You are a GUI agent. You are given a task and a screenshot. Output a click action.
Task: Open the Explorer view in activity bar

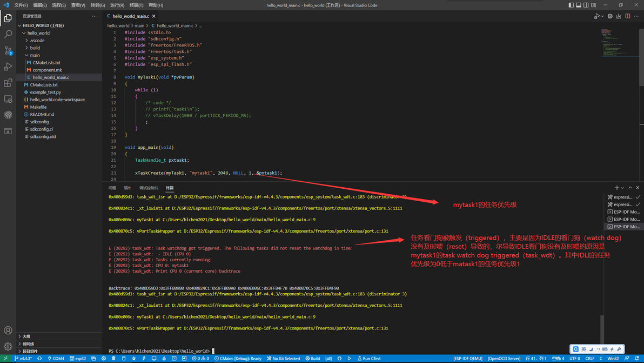pos(8,18)
